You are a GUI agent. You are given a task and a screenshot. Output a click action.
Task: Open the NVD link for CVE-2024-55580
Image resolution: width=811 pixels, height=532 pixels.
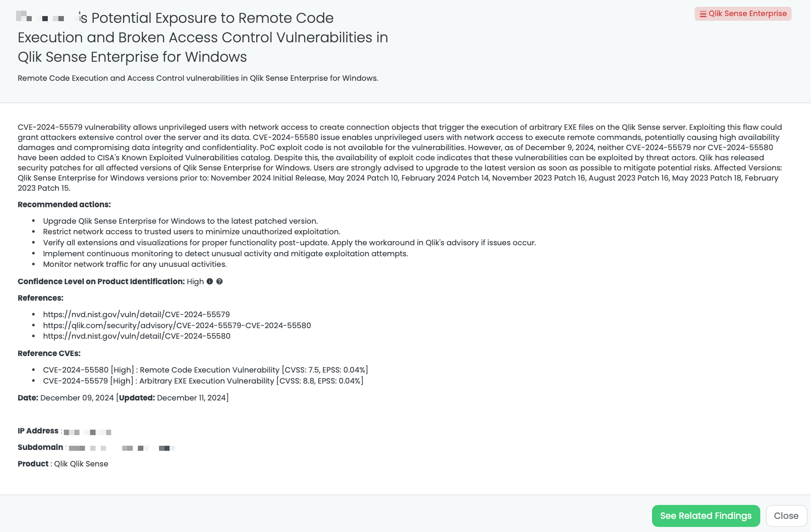coord(137,336)
